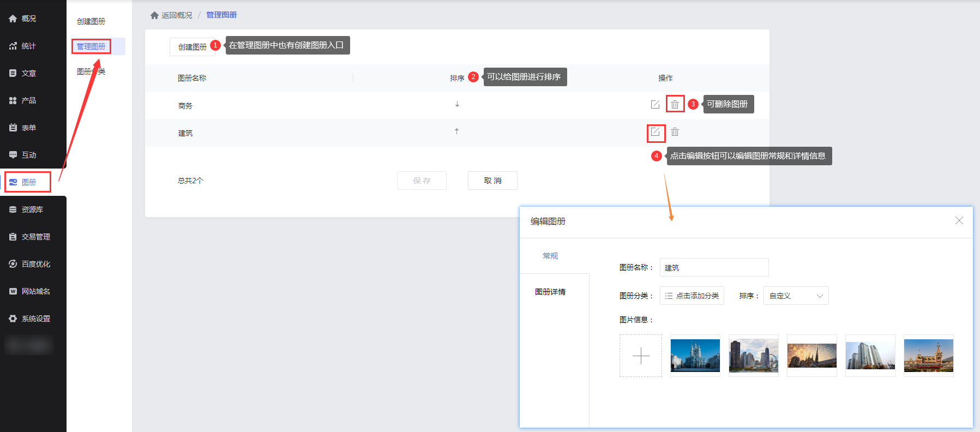Viewport: 980px width, 432px height.
Task: Select the city skyline with ferris wheel thumbnail
Action: [x=754, y=356]
